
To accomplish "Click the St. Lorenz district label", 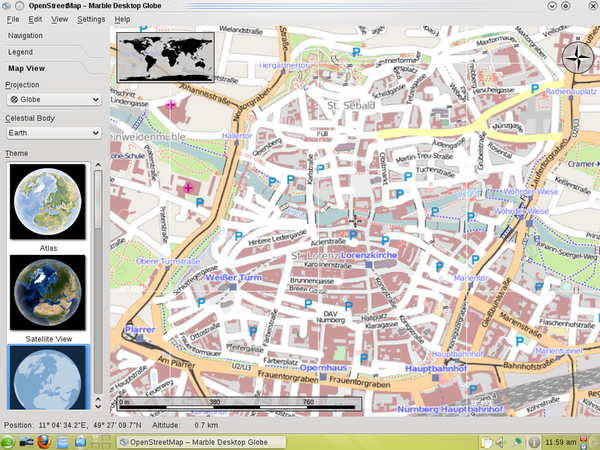I will pyautogui.click(x=315, y=256).
